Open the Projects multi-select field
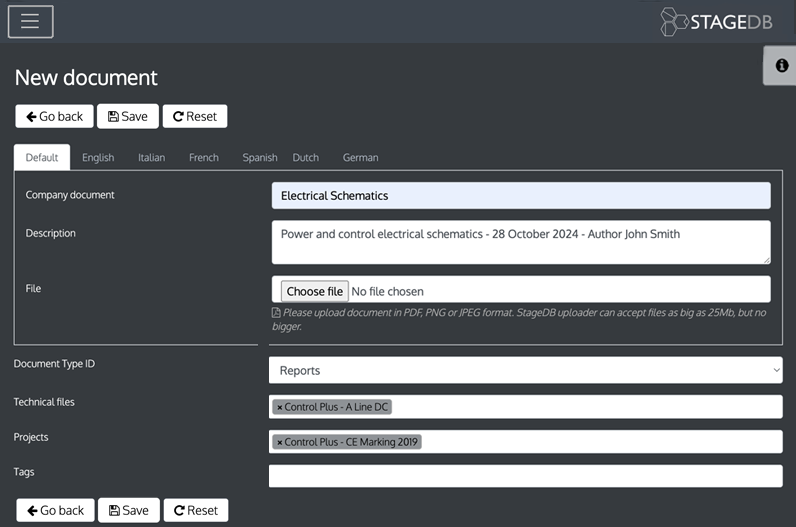The width and height of the screenshot is (796, 527). [600, 442]
